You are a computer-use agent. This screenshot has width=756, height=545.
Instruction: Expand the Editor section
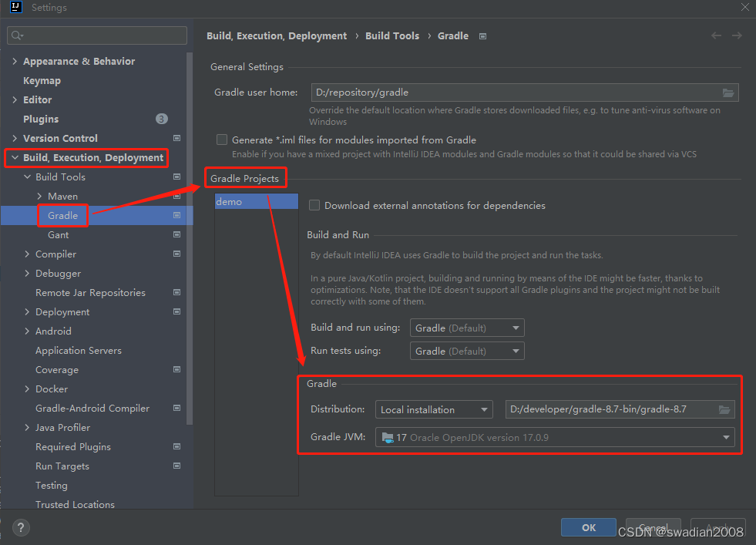[15, 100]
